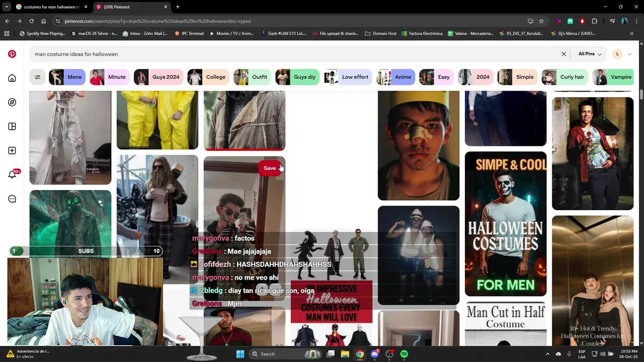Open Spotify from the taskbar
This screenshot has height=362, width=644.
coord(404,354)
